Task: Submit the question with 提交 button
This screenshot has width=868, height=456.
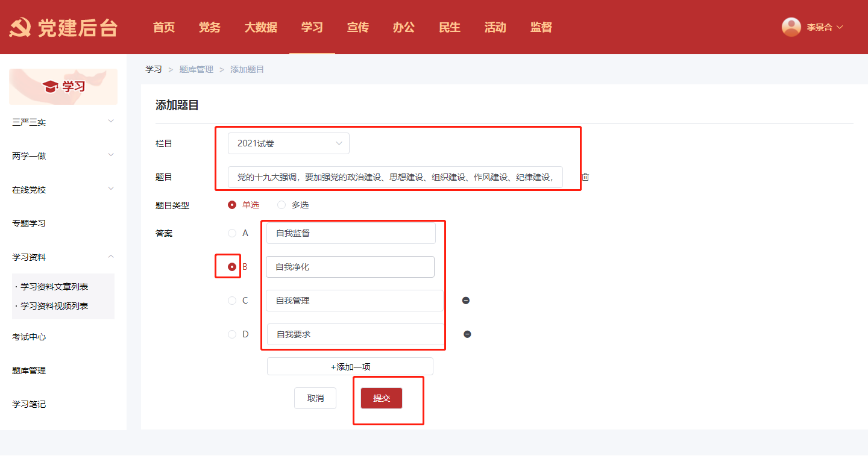Action: tap(381, 398)
